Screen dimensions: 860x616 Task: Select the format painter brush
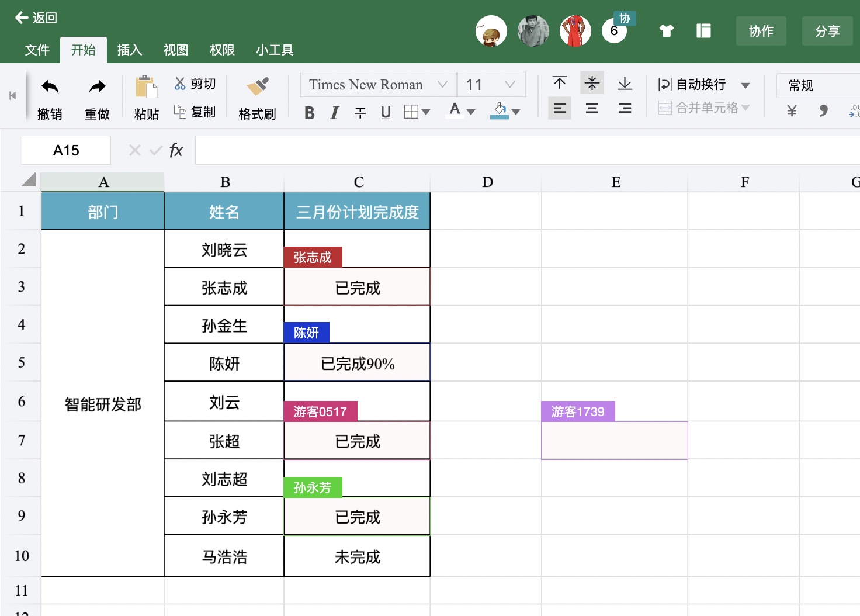(257, 87)
